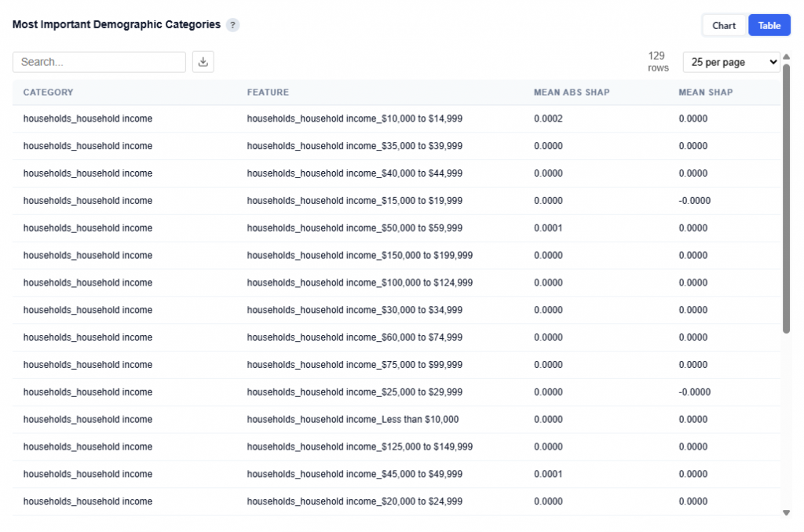The image size is (804, 532).
Task: Click scrollbar down arrow
Action: click(787, 512)
